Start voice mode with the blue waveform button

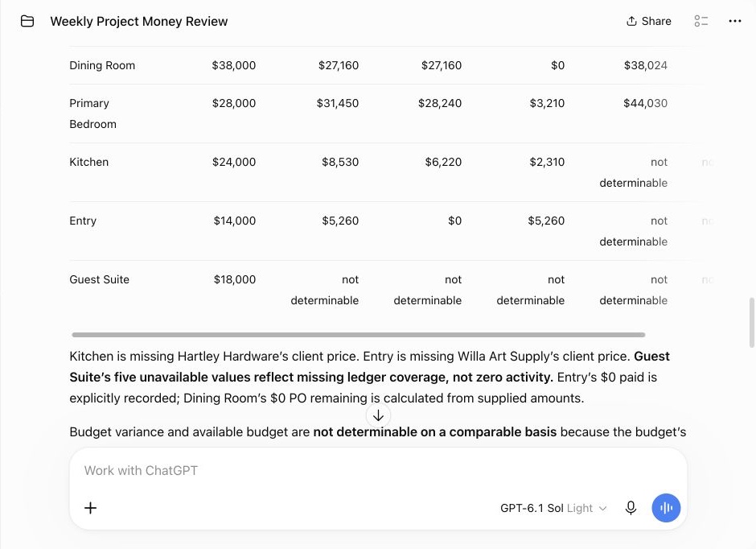pos(666,508)
